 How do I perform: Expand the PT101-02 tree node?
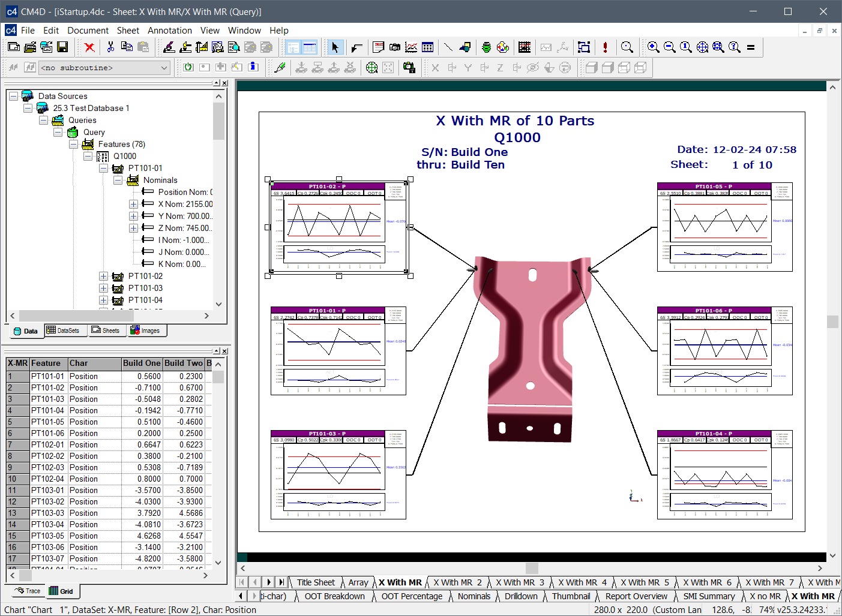coord(103,276)
